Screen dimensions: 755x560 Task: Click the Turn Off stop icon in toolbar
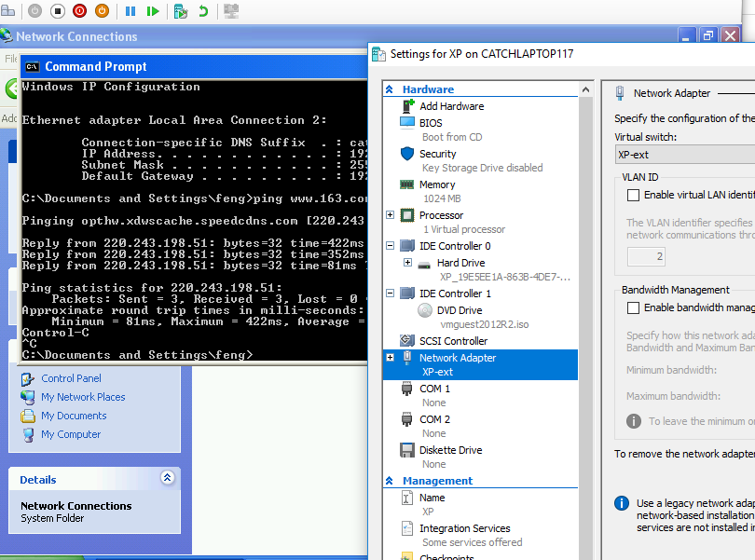(x=57, y=11)
